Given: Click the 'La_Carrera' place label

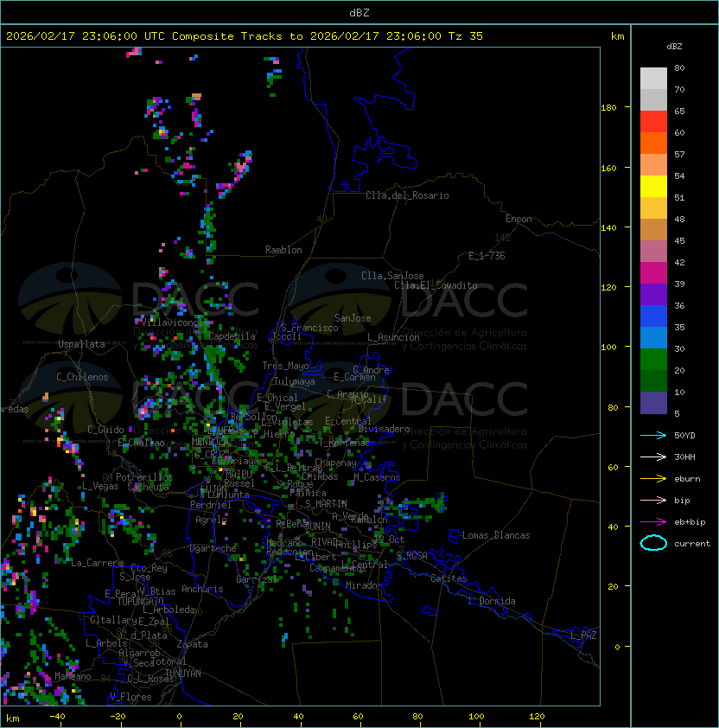Looking at the screenshot, I should (98, 563).
